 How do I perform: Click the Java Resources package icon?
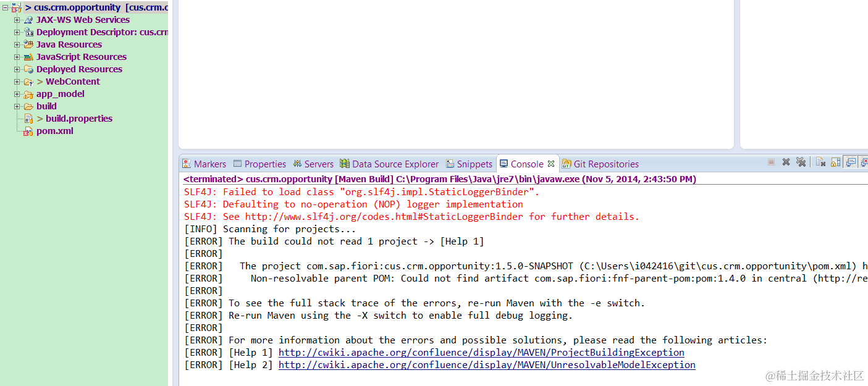coord(28,44)
